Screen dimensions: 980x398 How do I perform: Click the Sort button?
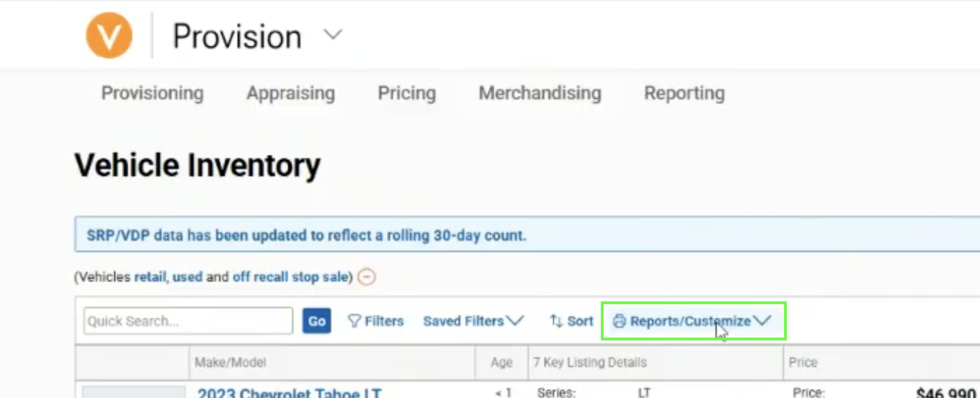coord(572,321)
